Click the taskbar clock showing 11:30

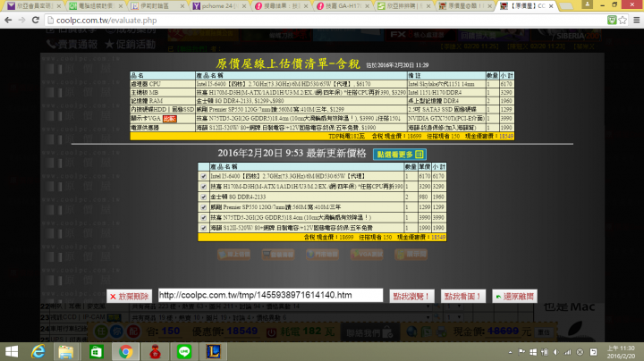621,352
